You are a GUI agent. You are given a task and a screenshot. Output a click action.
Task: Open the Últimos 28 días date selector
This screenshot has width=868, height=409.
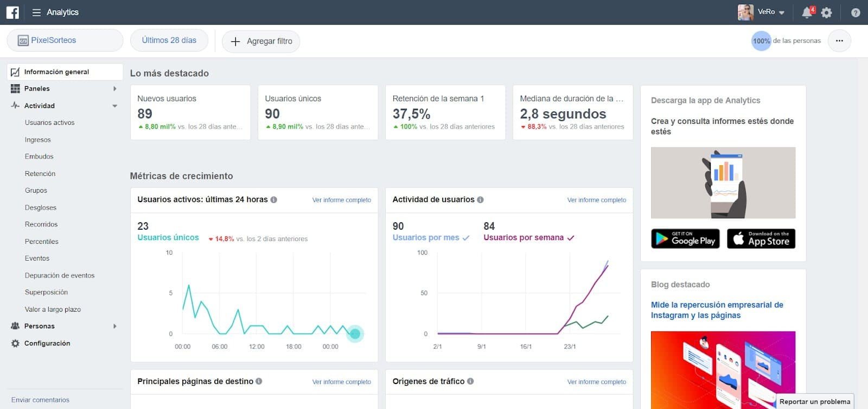click(169, 40)
